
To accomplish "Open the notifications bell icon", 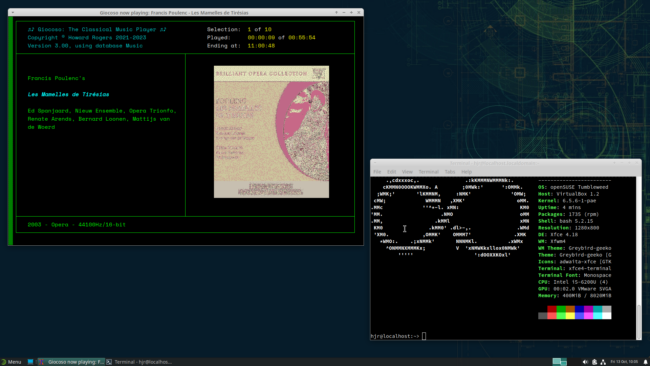I will click(645, 362).
